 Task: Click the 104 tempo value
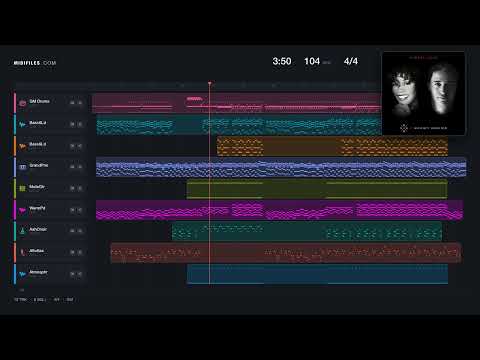(x=312, y=61)
